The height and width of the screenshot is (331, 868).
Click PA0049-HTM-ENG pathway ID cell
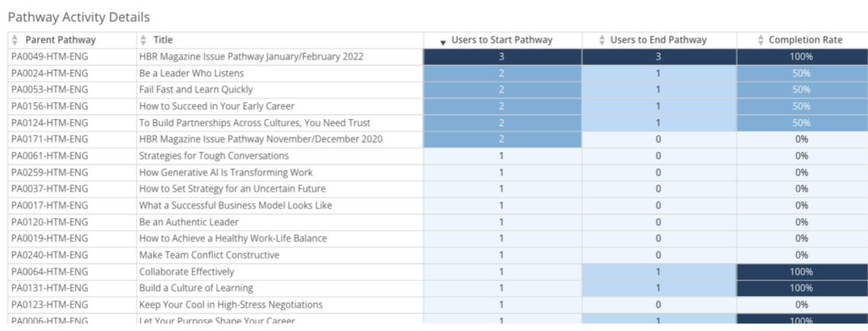tap(49, 56)
